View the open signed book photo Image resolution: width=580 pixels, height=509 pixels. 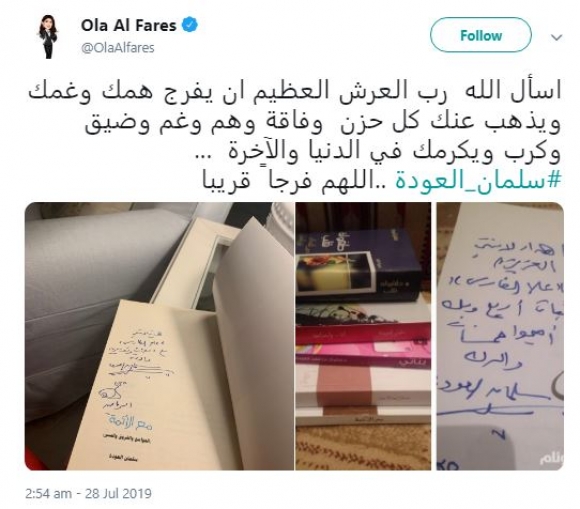click(x=159, y=336)
